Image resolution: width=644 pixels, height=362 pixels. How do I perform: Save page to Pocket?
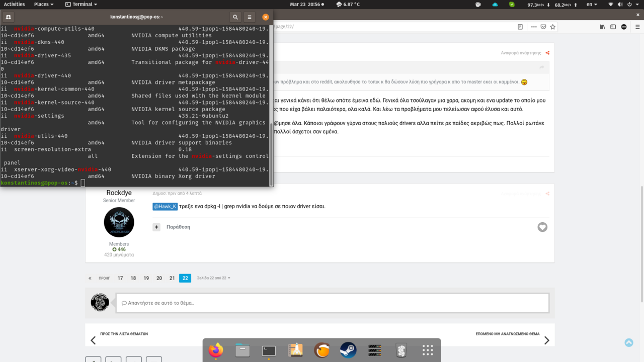(543, 27)
